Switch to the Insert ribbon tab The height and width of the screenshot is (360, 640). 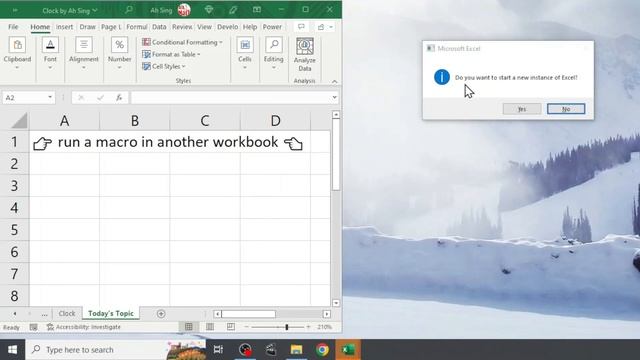pos(64,27)
